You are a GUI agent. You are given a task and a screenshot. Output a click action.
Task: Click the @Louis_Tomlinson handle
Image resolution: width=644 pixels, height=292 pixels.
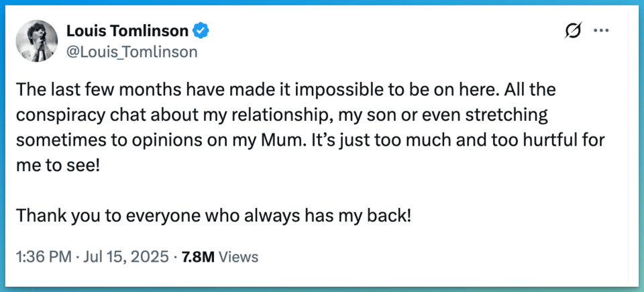click(x=131, y=52)
